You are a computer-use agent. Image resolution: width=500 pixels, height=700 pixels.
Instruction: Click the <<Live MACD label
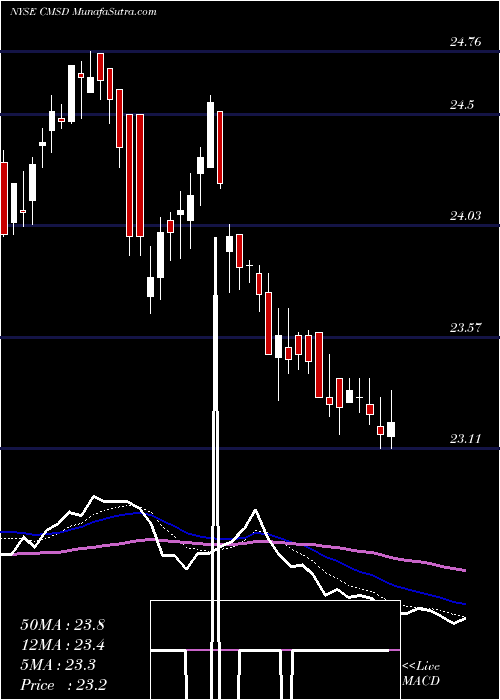421,673
